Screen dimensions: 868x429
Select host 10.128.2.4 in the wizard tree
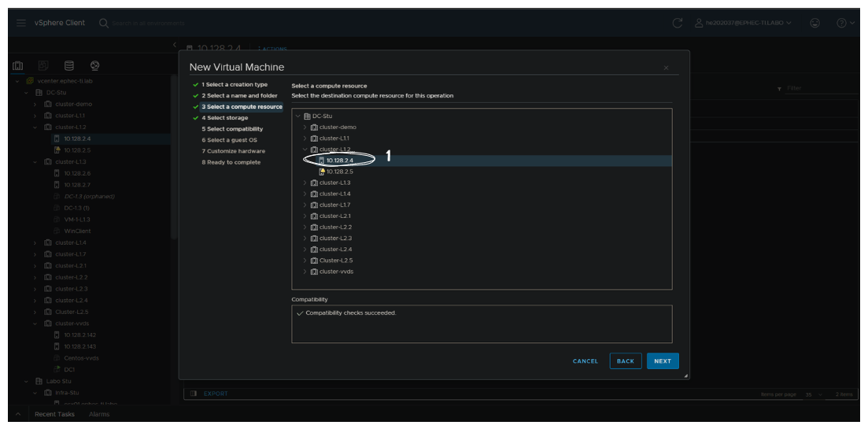(339, 161)
